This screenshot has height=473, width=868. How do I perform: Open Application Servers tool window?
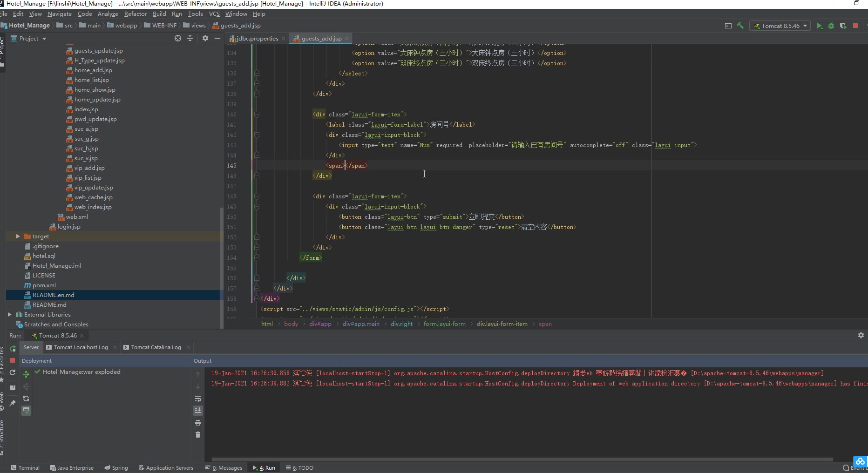(166, 468)
